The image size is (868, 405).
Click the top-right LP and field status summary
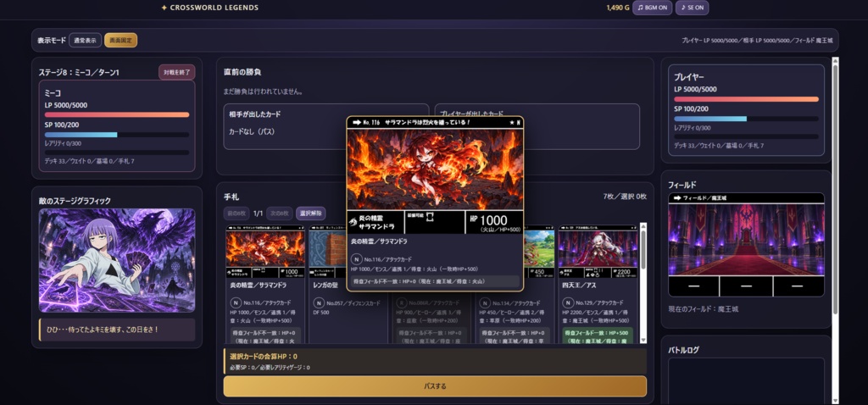(x=757, y=41)
